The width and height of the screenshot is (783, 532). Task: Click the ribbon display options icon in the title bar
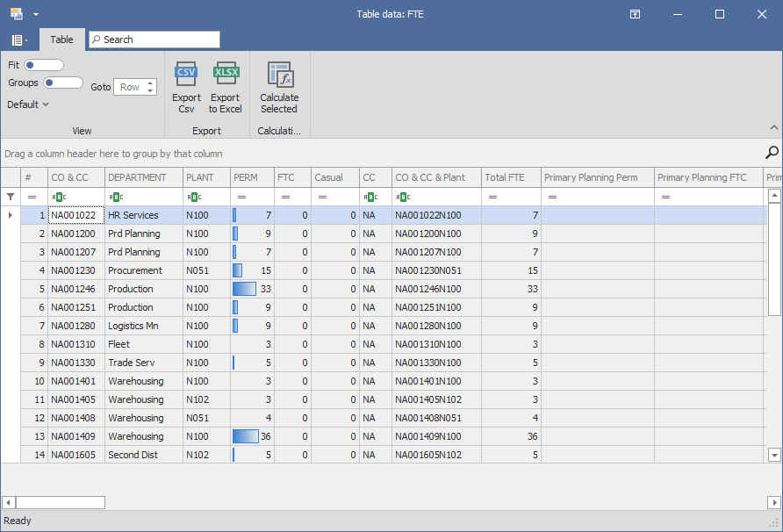pos(635,14)
